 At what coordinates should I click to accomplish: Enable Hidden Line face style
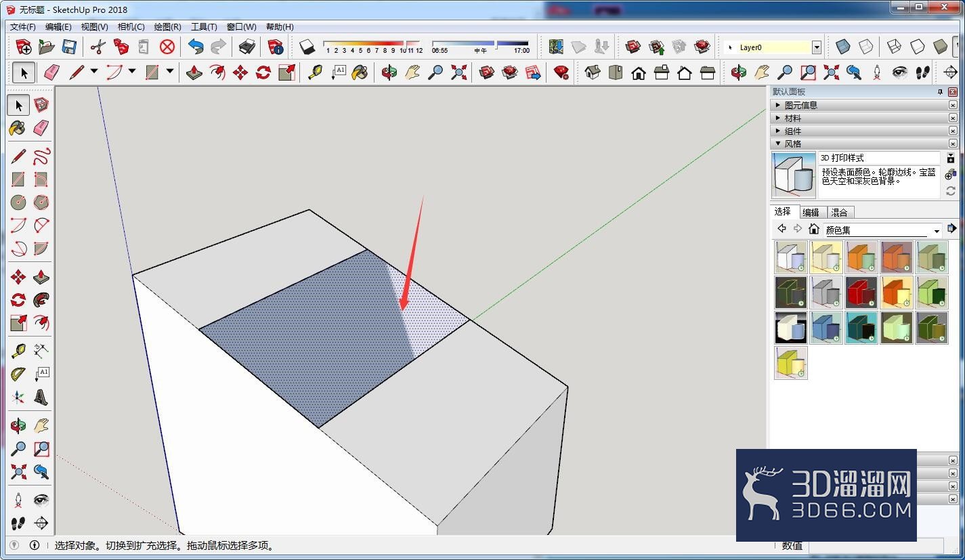918,47
